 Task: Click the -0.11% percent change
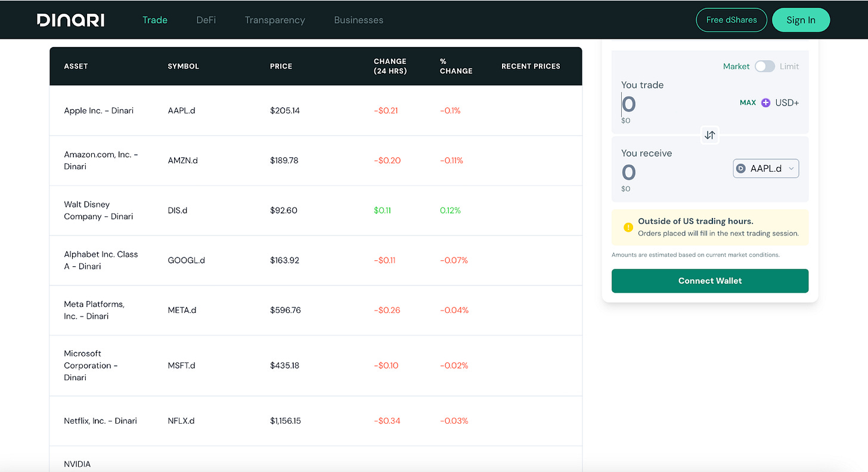tap(451, 161)
